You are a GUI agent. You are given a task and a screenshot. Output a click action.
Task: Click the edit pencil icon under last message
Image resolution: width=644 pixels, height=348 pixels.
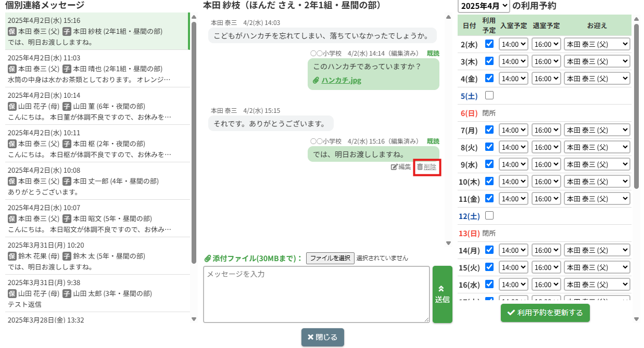(x=394, y=167)
